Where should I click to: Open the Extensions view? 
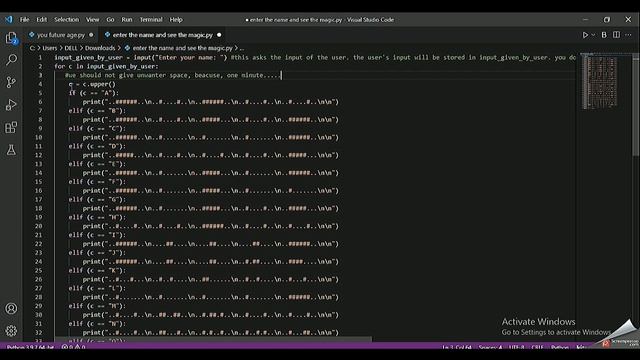pyautogui.click(x=11, y=127)
